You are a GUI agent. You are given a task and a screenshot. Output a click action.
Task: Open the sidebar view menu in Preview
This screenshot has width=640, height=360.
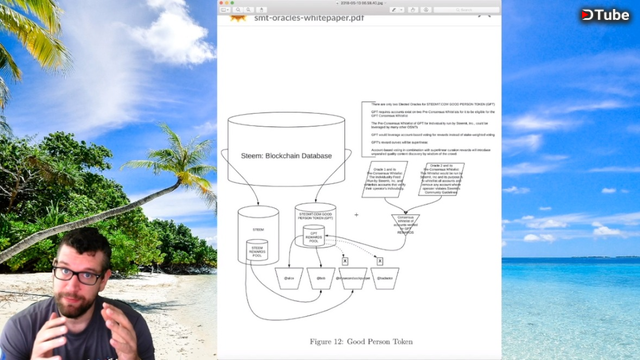[x=225, y=10]
